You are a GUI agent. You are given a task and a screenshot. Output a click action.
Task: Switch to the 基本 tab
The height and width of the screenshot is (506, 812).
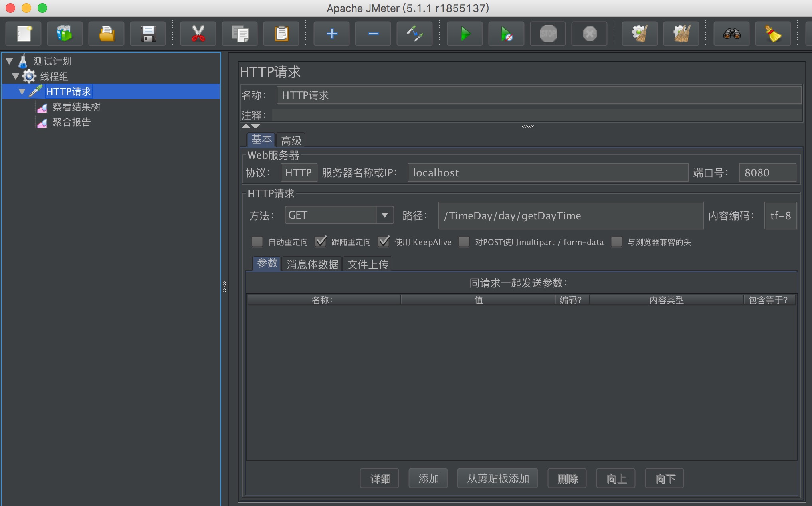[261, 140]
